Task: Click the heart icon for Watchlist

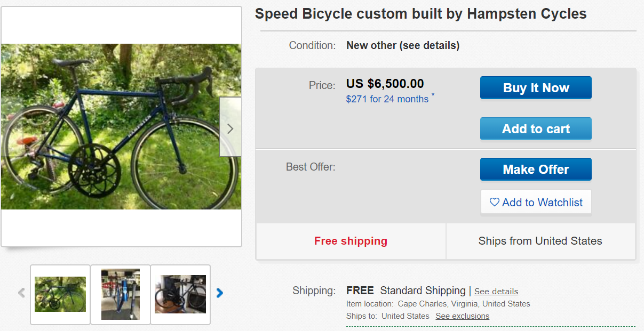Action: pyautogui.click(x=495, y=203)
